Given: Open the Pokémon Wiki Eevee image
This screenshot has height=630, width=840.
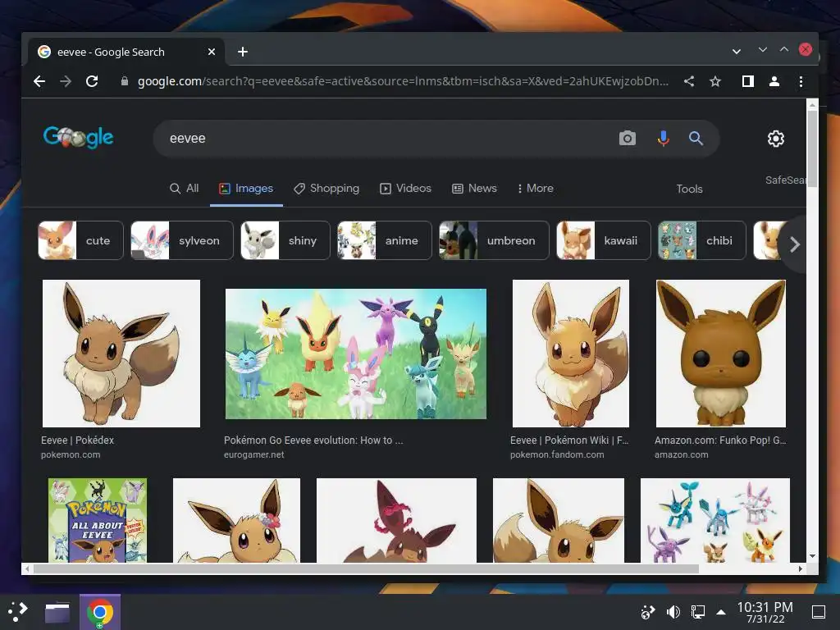Looking at the screenshot, I should pos(571,354).
